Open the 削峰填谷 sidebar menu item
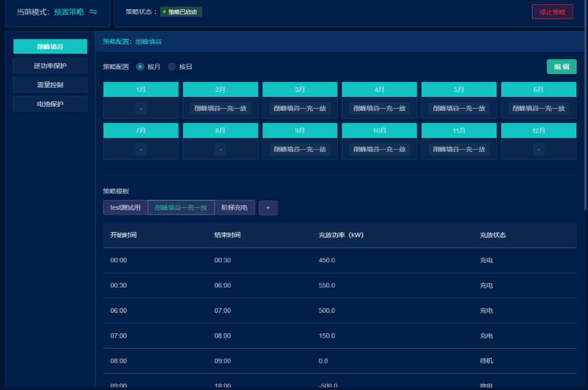 point(51,46)
